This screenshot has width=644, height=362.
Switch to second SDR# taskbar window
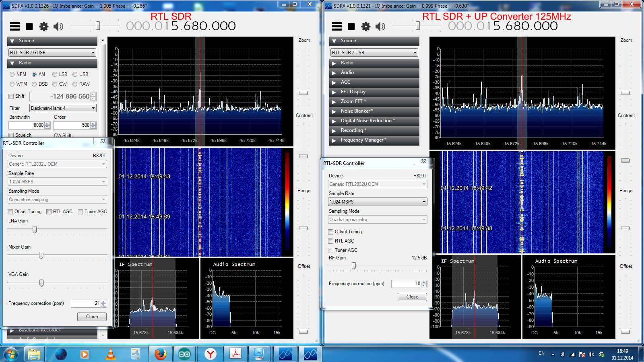pos(310,354)
